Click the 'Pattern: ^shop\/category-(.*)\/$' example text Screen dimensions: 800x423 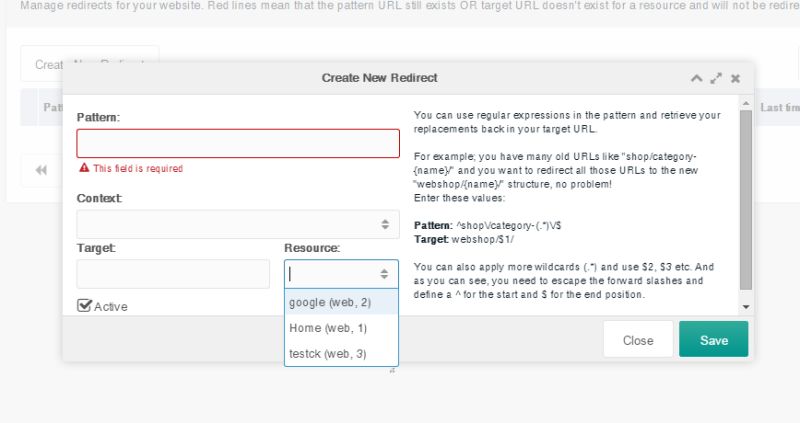487,226
